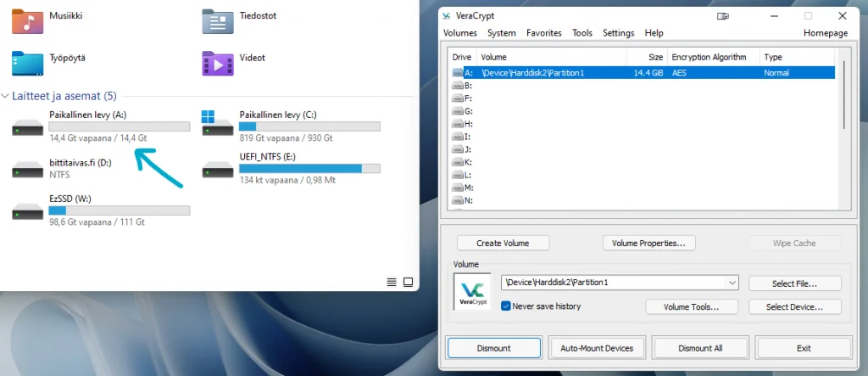This screenshot has height=376, width=868.
Task: Select drive slot K: in VeraCrypt list
Action: tap(462, 162)
